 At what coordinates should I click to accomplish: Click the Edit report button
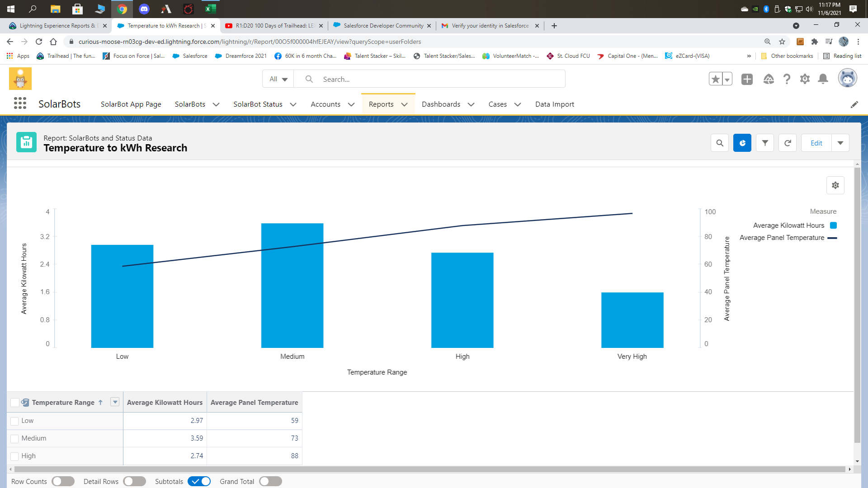pyautogui.click(x=816, y=143)
